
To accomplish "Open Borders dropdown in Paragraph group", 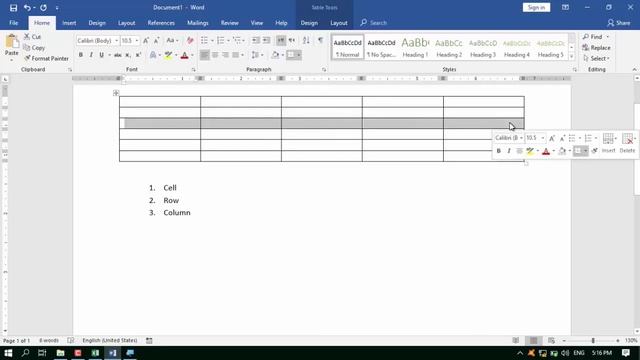I will [x=299, y=55].
